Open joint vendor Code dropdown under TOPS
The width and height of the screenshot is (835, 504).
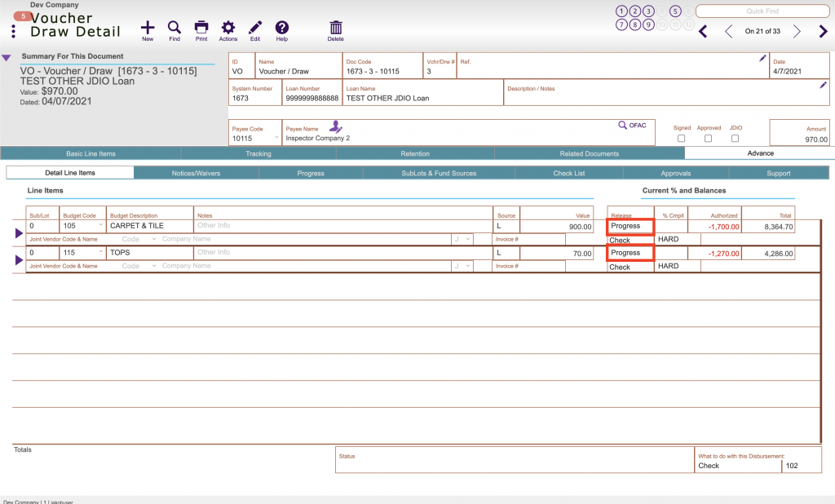(x=154, y=266)
